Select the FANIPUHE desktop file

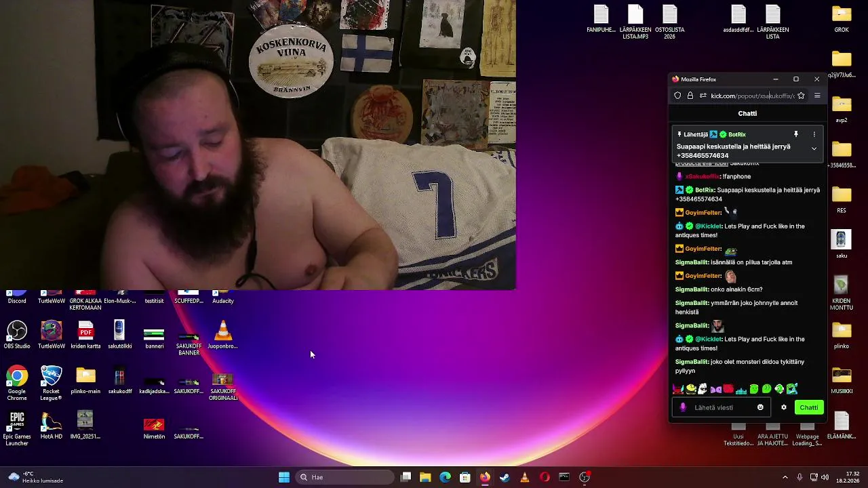[x=601, y=18]
